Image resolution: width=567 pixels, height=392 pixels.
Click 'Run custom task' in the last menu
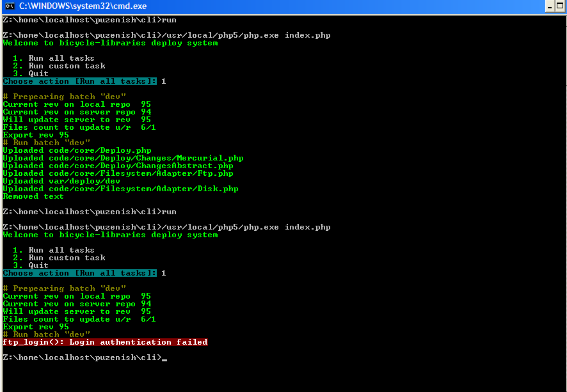[67, 258]
